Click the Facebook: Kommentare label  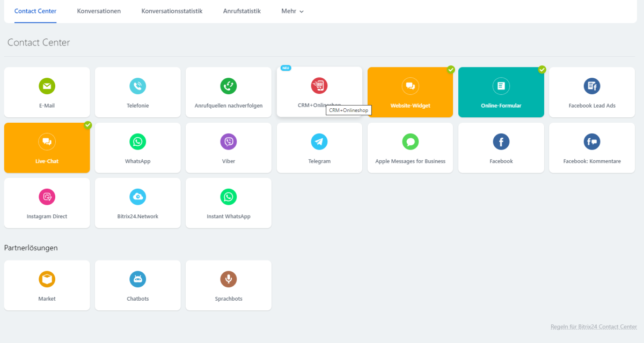[x=592, y=161]
